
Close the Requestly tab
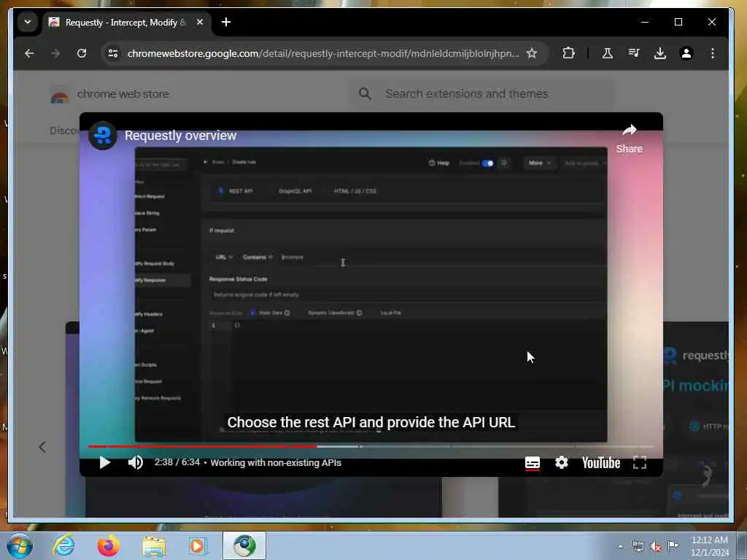click(200, 23)
